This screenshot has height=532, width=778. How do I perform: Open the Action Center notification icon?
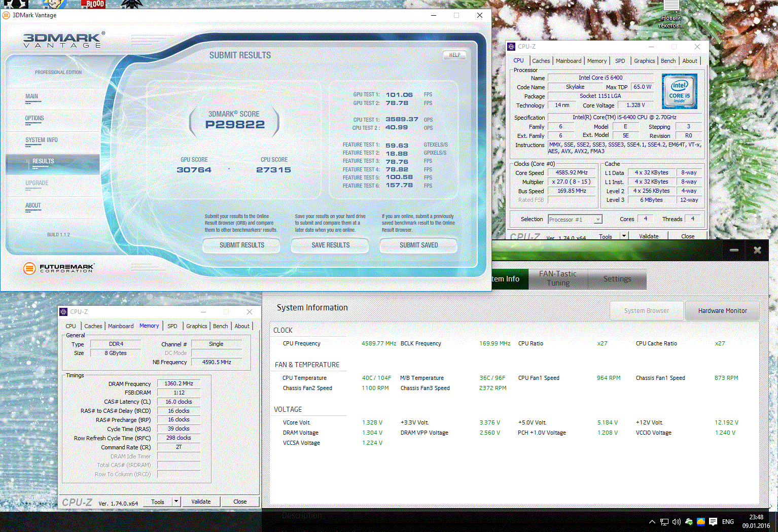pos(713,521)
